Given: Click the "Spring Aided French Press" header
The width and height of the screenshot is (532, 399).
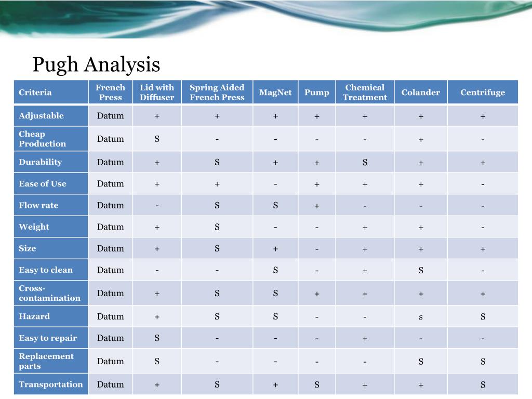Looking at the screenshot, I should 217,92.
